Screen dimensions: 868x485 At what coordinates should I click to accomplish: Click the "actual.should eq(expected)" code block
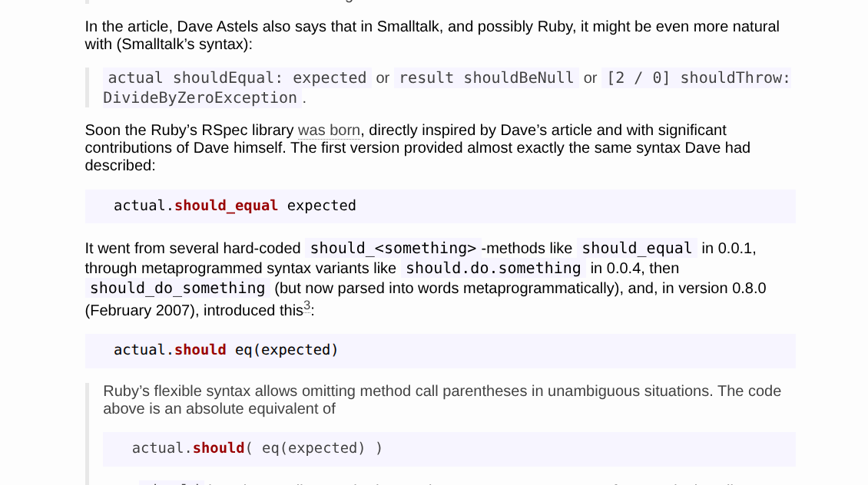click(440, 351)
